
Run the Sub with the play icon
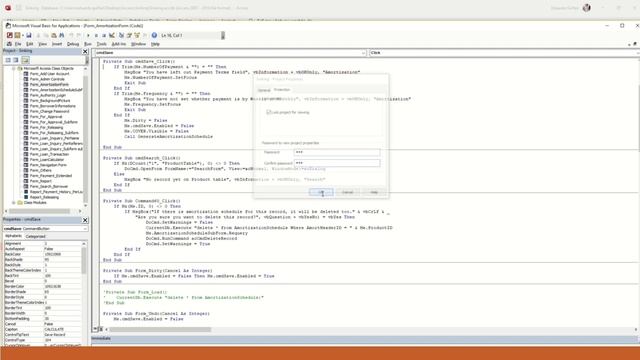click(x=88, y=36)
